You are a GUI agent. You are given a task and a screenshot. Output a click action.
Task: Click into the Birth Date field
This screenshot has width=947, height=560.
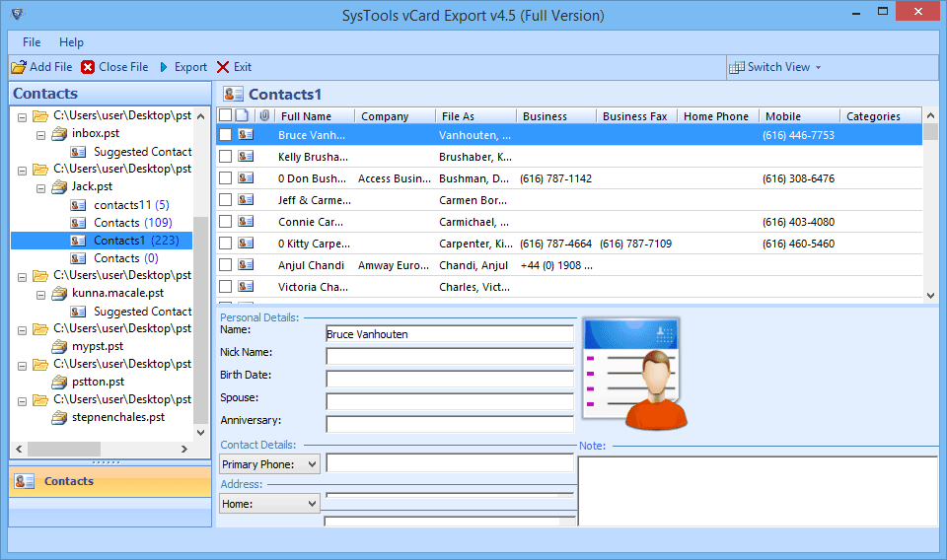pyautogui.click(x=450, y=379)
